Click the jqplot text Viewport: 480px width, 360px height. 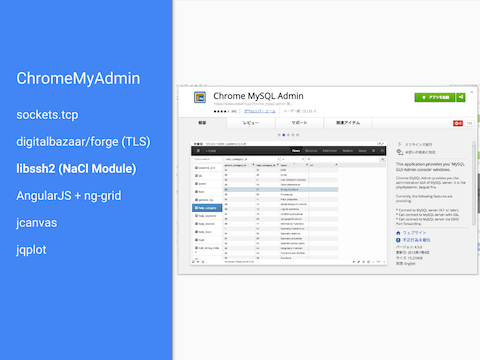(31, 250)
